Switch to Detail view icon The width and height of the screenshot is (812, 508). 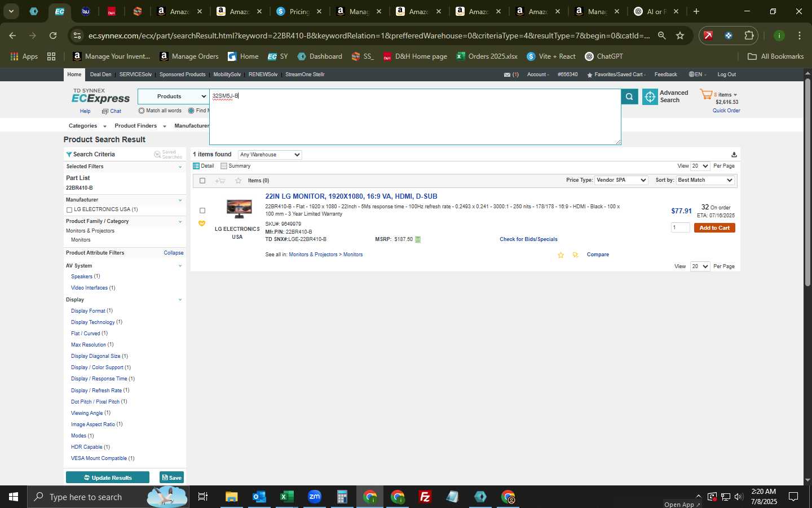pos(196,166)
